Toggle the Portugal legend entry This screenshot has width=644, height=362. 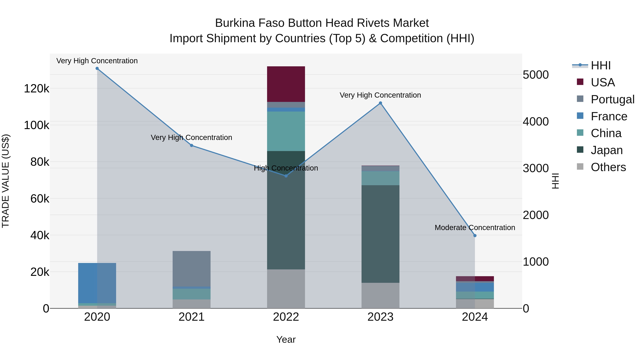(606, 99)
